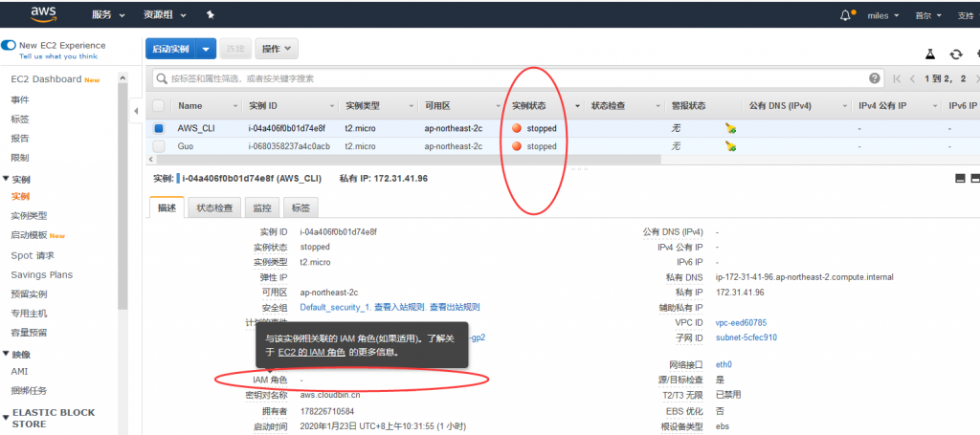Go to previous page of results
980x435 pixels.
(912, 78)
